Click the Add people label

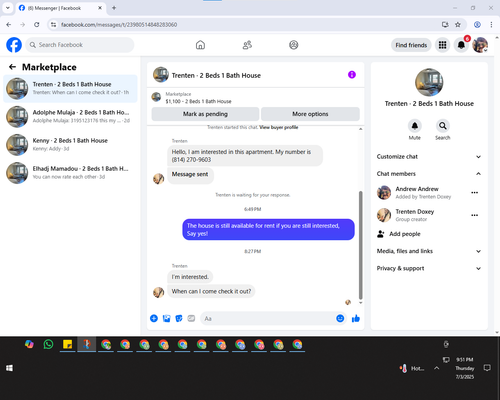(405, 234)
